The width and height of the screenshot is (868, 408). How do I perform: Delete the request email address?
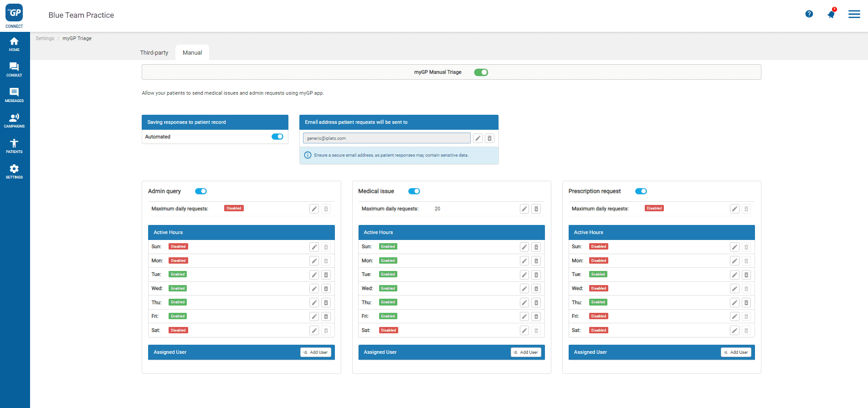pos(490,138)
